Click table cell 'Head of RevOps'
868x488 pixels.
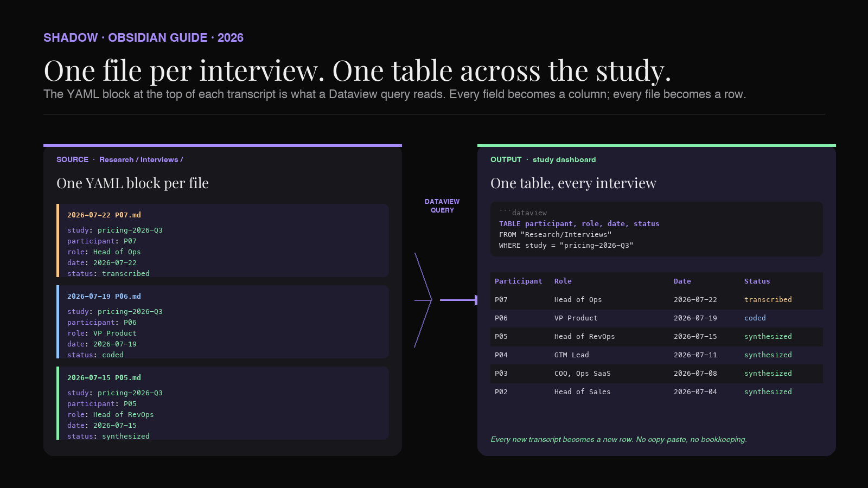click(x=585, y=337)
